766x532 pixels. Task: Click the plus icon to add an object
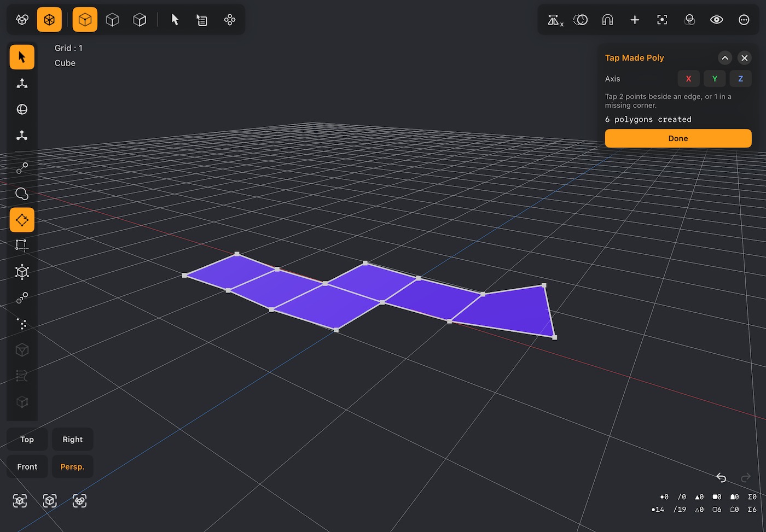click(635, 20)
